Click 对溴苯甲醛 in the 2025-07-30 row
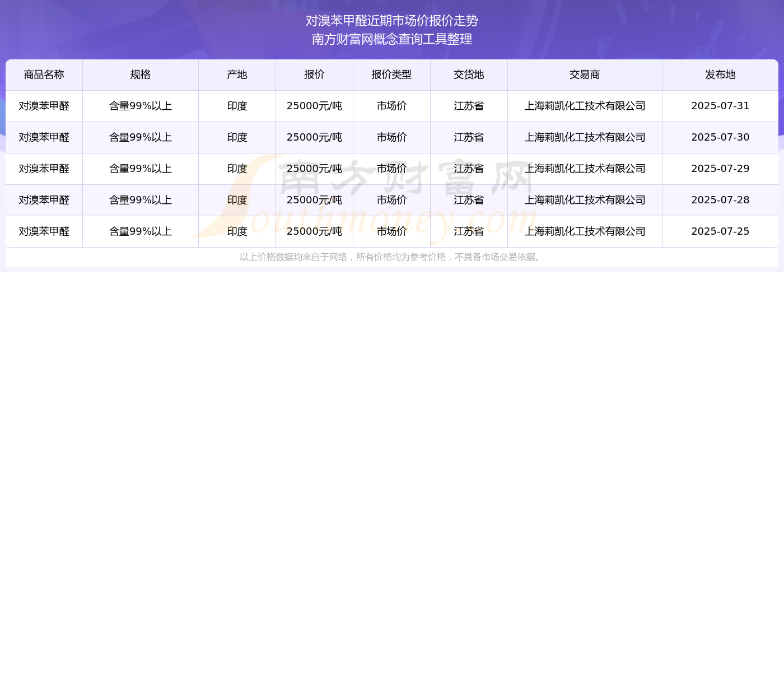Image resolution: width=784 pixels, height=675 pixels. (x=44, y=137)
